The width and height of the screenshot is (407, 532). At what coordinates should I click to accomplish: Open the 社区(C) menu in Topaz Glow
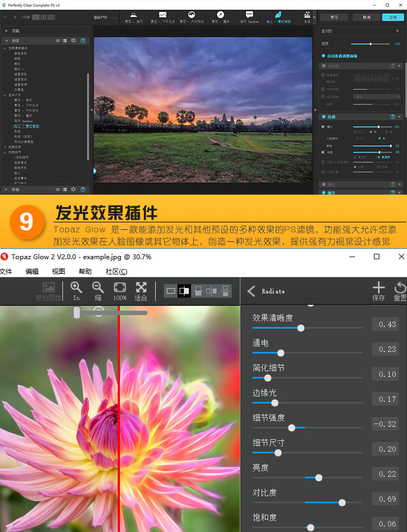[117, 272]
